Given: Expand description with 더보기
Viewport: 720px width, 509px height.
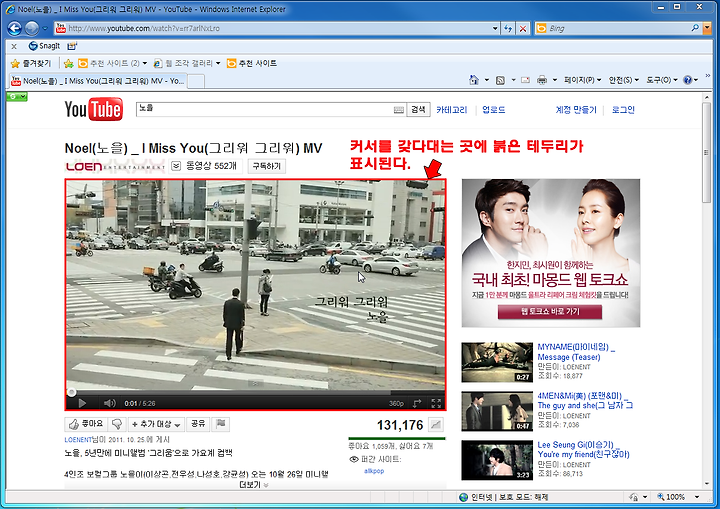Looking at the screenshot, I should click(x=254, y=485).
